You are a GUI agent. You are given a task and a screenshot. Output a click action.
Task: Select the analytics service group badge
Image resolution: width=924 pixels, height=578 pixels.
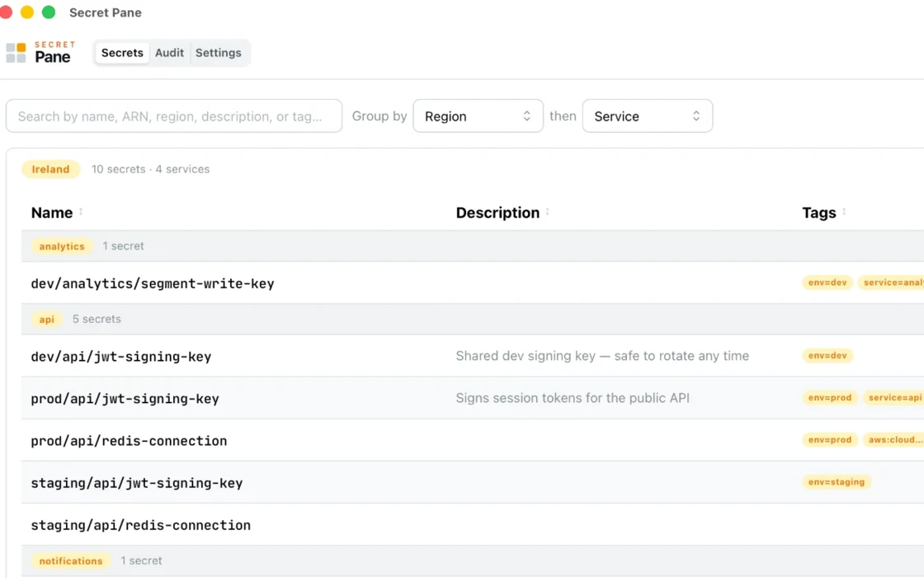click(62, 247)
